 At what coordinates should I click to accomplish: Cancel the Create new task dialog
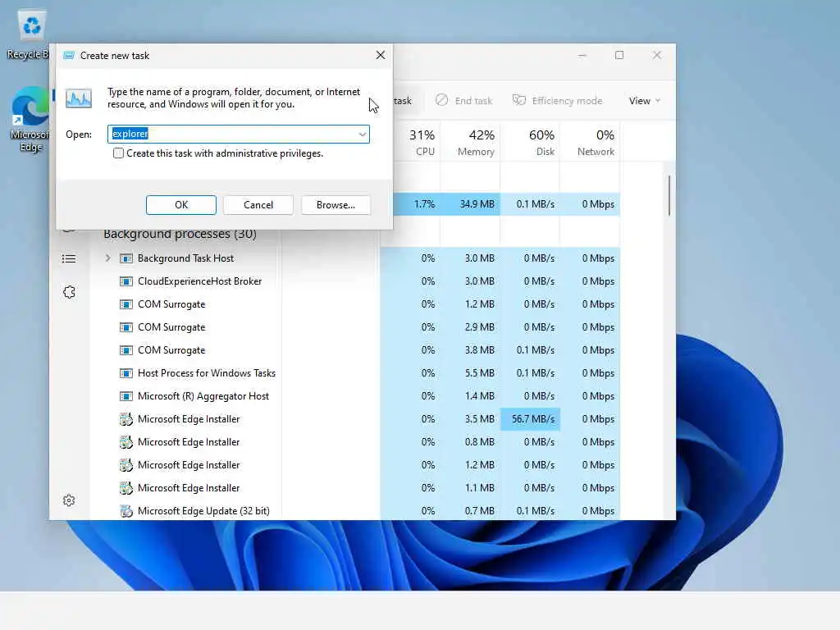(258, 204)
